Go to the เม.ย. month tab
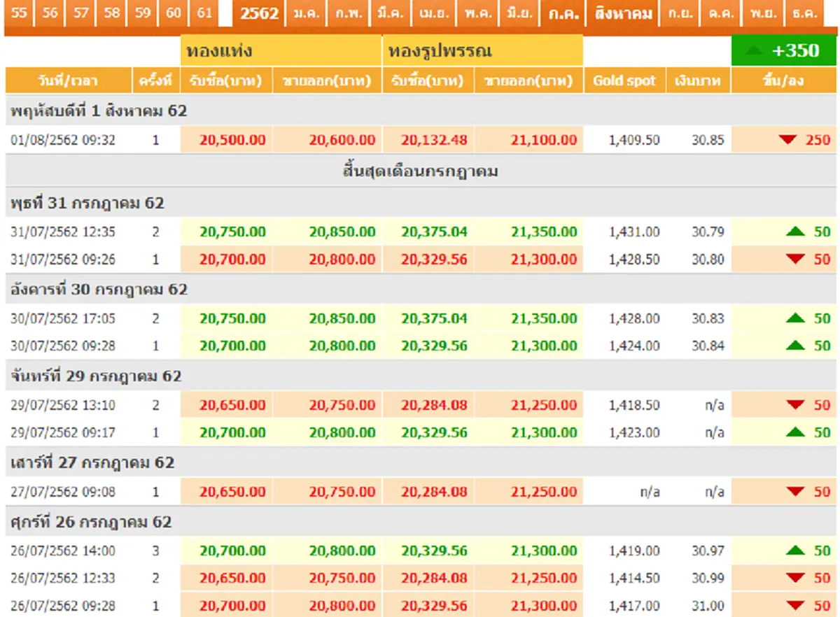Viewport: 840px width, 617px height. (435, 13)
